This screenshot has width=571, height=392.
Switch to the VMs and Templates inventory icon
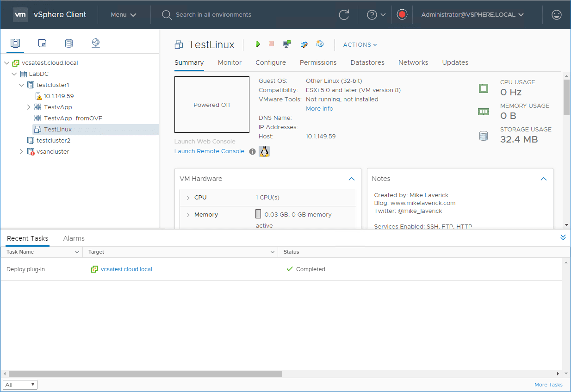tap(42, 43)
